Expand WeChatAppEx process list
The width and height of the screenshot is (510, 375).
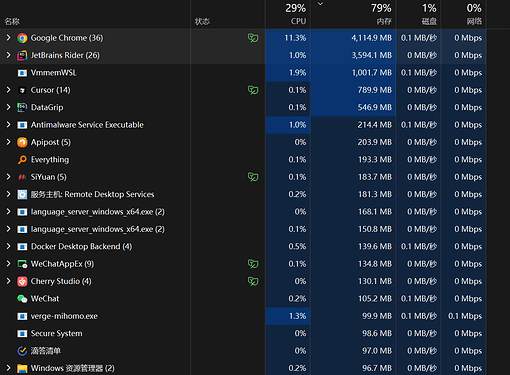tap(9, 264)
